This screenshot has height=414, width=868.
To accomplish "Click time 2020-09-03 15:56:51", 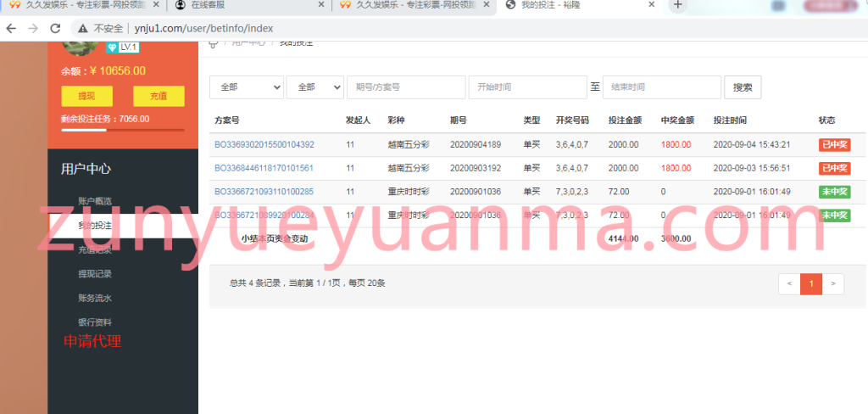I will pyautogui.click(x=752, y=168).
